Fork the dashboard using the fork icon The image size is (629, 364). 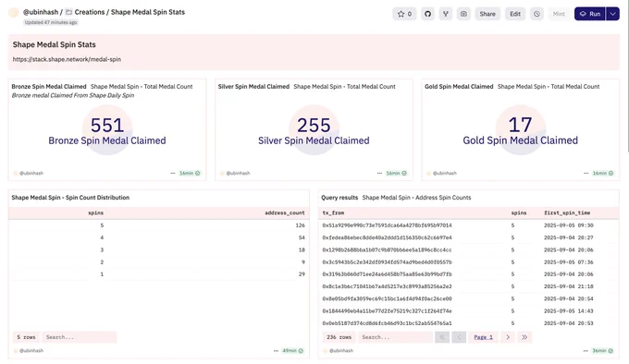[x=445, y=14]
